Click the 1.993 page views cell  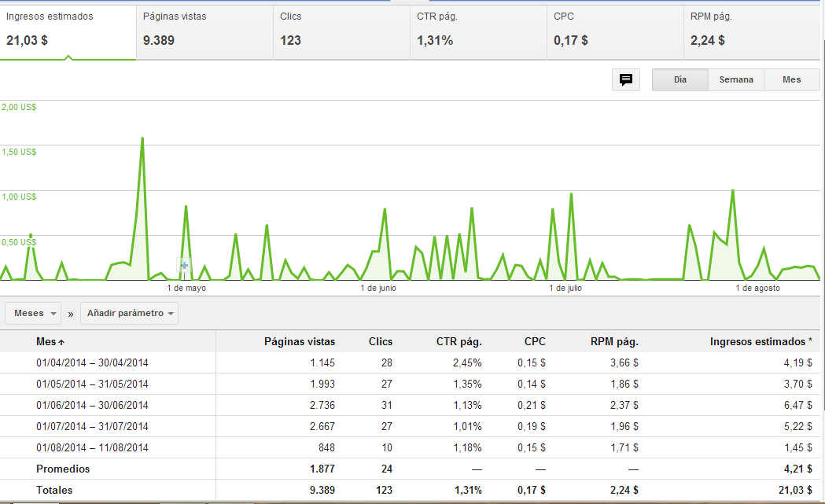pyautogui.click(x=322, y=384)
